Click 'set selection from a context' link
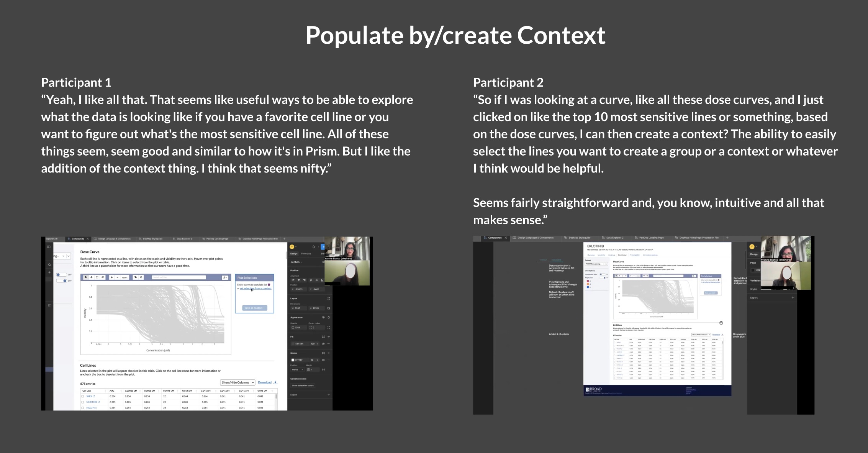 255,289
